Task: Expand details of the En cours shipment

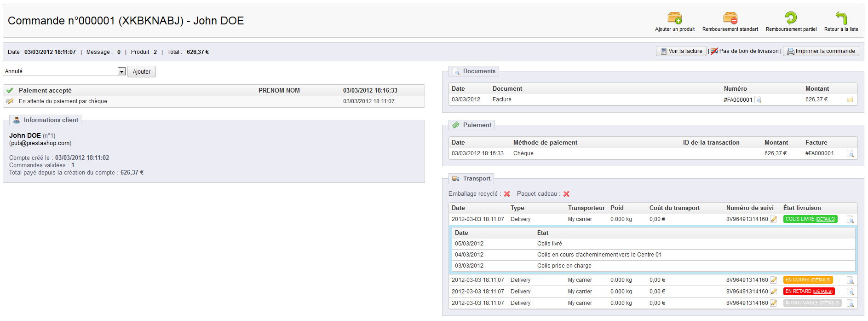Action: pos(821,280)
